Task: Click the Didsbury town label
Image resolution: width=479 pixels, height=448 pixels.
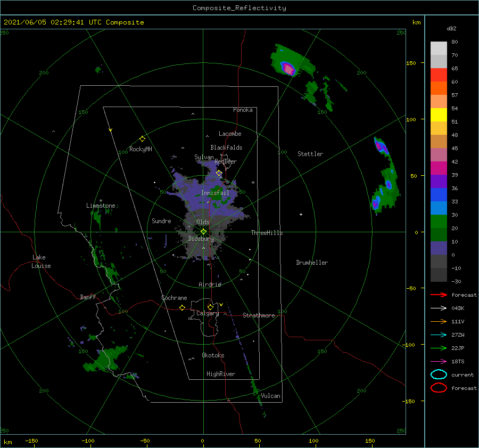Action: (x=201, y=239)
